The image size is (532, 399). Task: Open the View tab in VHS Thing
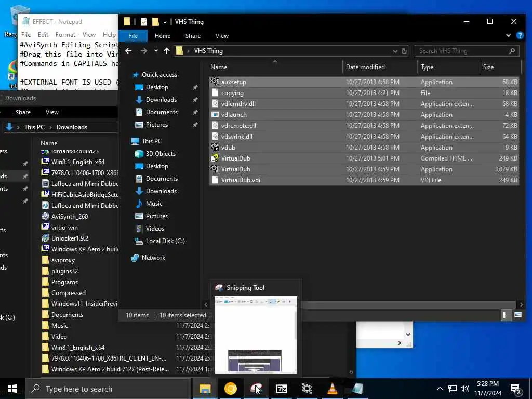click(x=222, y=36)
